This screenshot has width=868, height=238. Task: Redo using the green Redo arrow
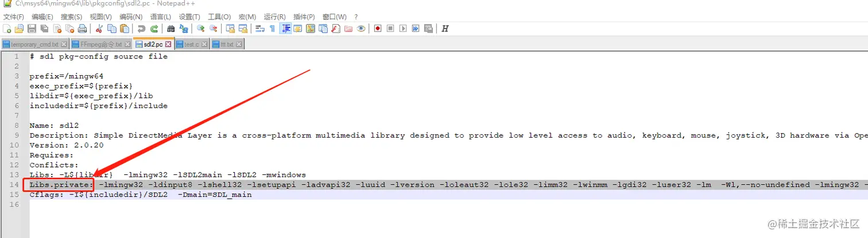click(x=154, y=29)
